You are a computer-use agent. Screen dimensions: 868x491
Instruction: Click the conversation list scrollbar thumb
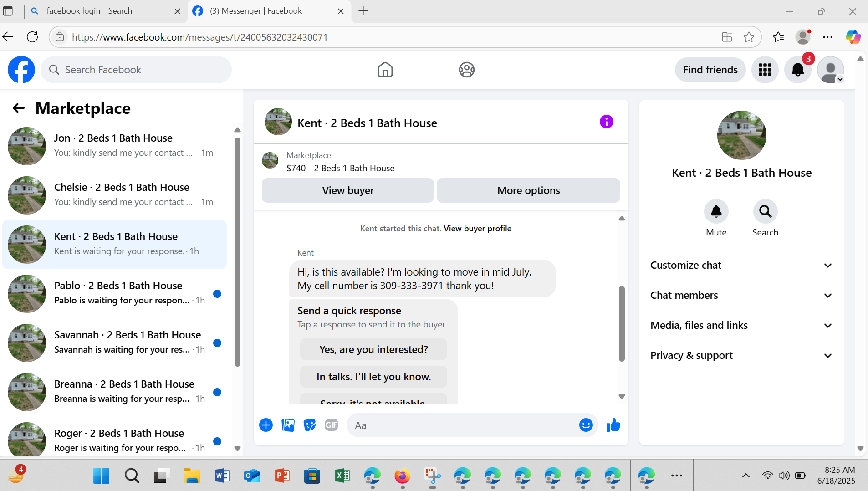tap(237, 252)
